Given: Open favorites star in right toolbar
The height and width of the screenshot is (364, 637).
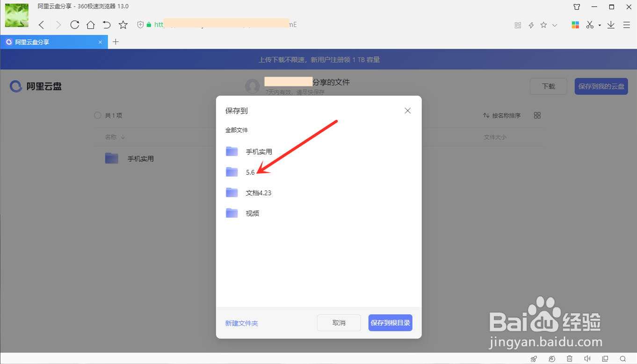Looking at the screenshot, I should (543, 25).
